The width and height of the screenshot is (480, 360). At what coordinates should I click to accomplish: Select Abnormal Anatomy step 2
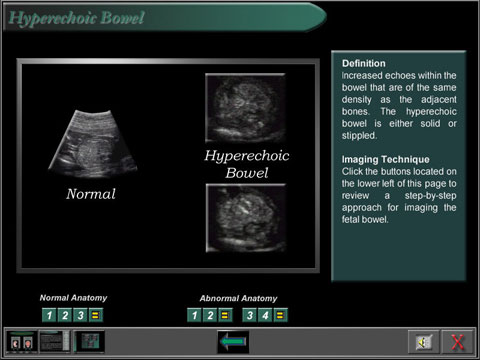tap(210, 315)
